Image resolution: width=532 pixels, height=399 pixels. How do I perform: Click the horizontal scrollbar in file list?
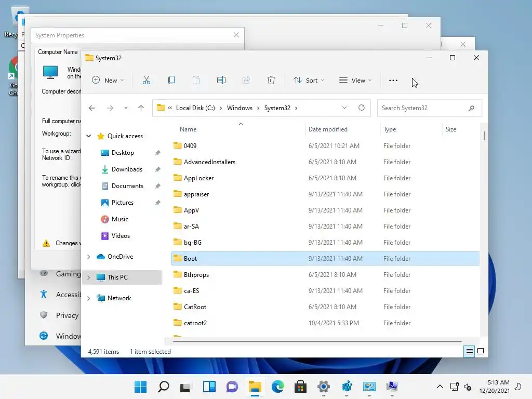317,341
